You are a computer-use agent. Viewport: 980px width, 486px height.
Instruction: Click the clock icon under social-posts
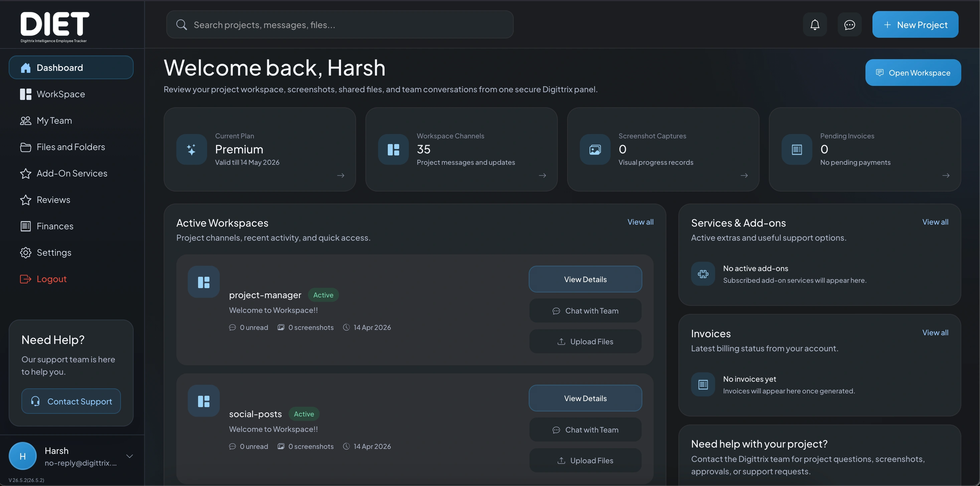346,446
